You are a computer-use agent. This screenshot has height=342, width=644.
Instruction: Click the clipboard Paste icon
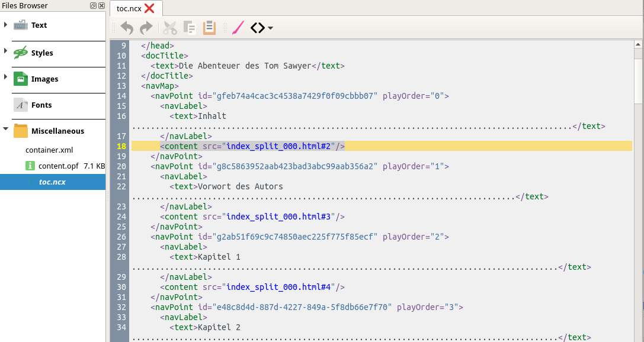pyautogui.click(x=209, y=28)
